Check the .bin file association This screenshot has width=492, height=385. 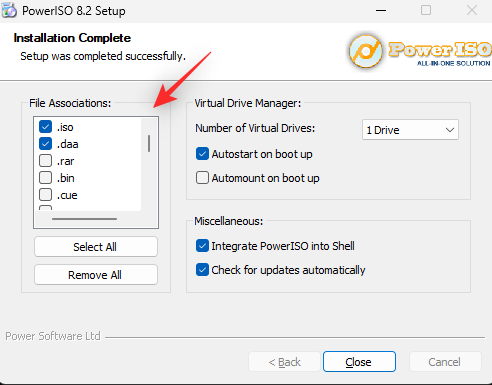coord(45,178)
